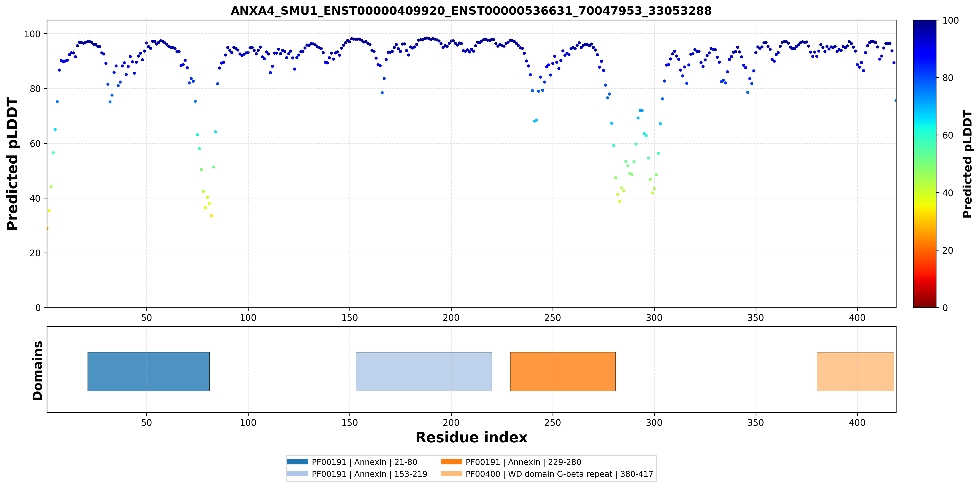Click the x-axis tick label 200 under the scatter plot
This screenshot has width=980, height=488.
point(451,317)
